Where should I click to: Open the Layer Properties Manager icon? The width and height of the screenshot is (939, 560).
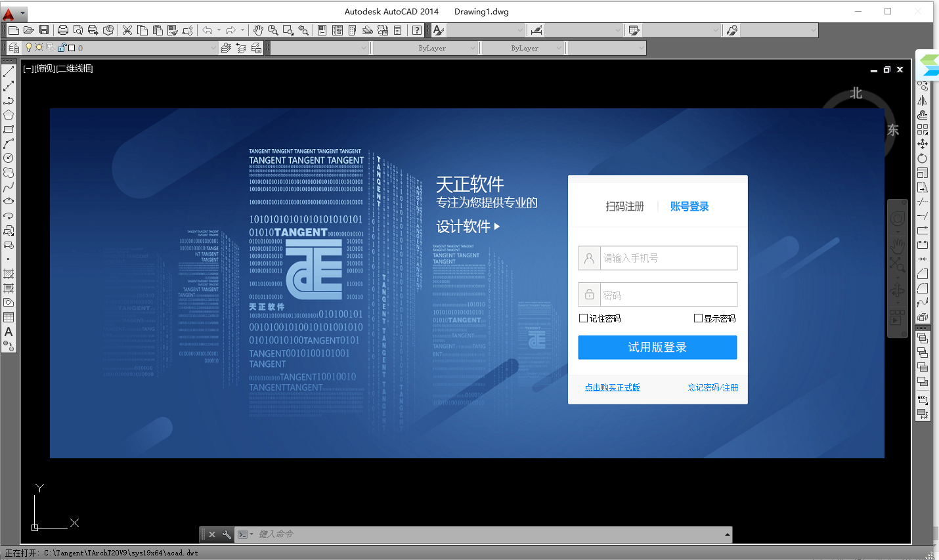point(14,48)
